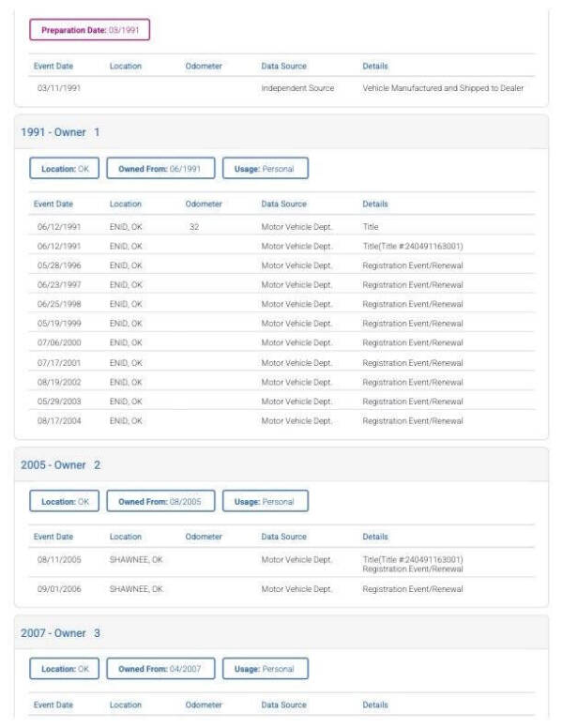Click the Preparation Date 03/1991 badge

point(90,30)
